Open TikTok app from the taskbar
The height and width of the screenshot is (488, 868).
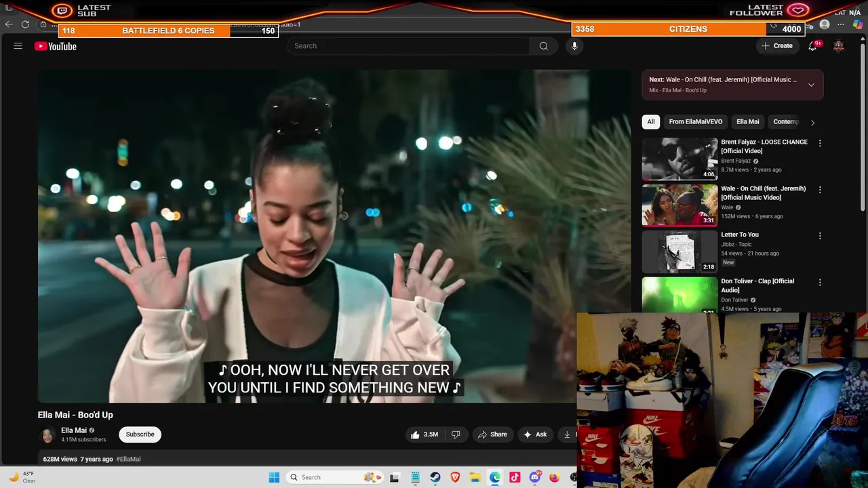point(515,477)
